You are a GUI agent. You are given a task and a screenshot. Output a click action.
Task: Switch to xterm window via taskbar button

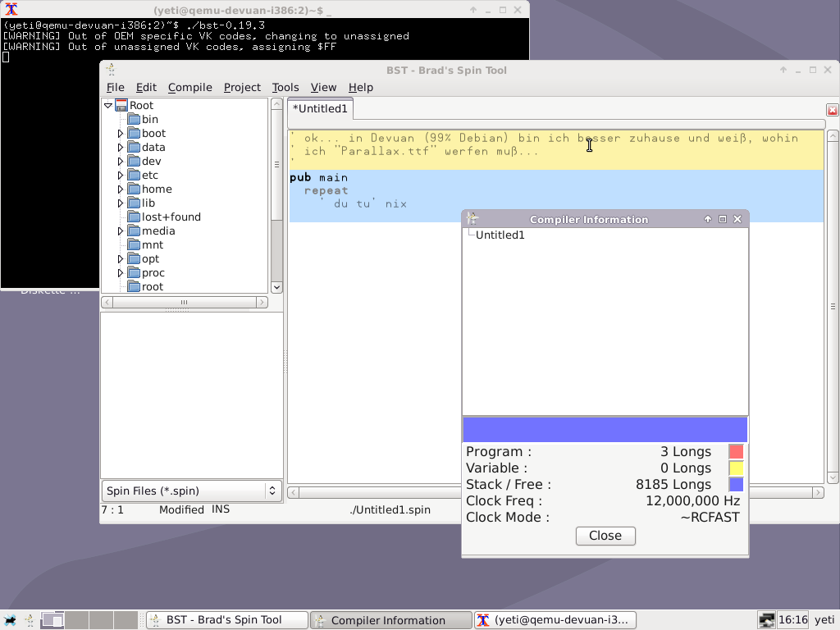click(x=556, y=620)
